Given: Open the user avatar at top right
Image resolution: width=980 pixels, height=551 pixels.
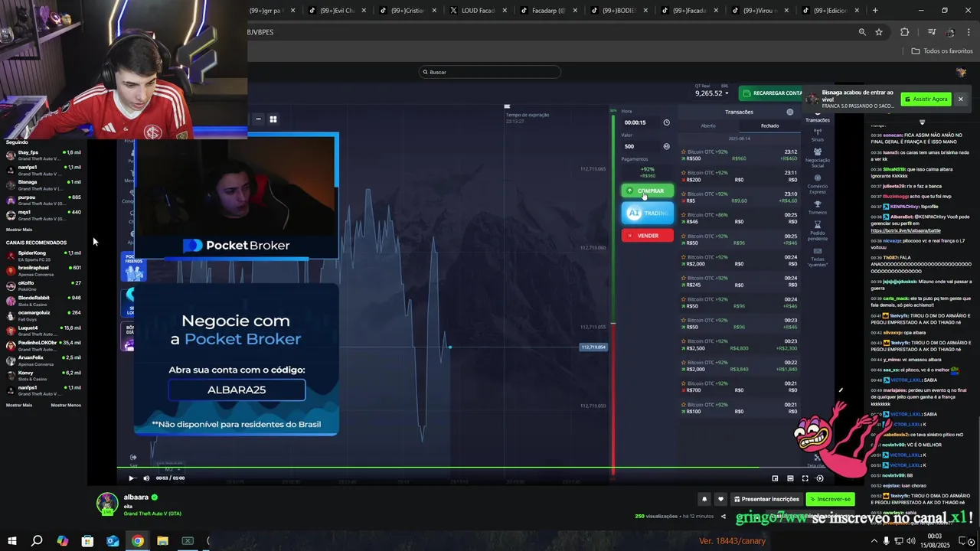Looking at the screenshot, I should point(962,72).
